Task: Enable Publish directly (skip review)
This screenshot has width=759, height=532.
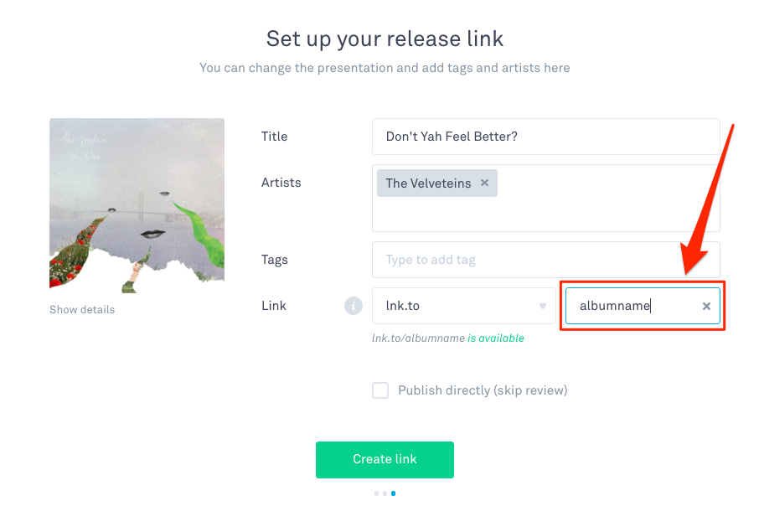Action: pyautogui.click(x=380, y=390)
